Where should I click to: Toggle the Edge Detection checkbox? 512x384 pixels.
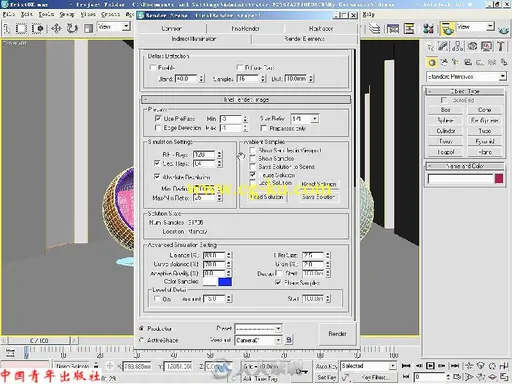click(x=158, y=128)
